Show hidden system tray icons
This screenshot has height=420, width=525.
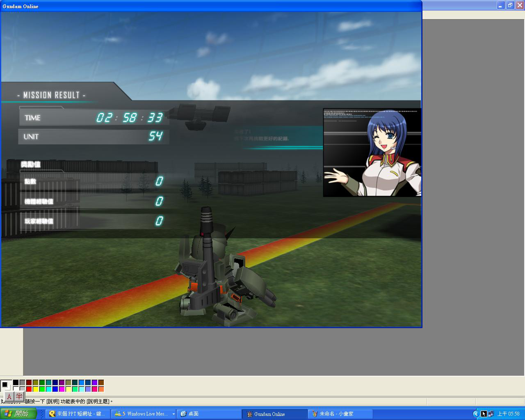tap(476, 414)
